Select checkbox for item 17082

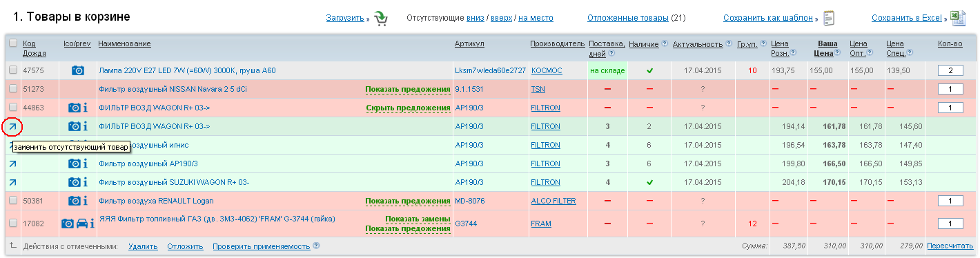13,224
